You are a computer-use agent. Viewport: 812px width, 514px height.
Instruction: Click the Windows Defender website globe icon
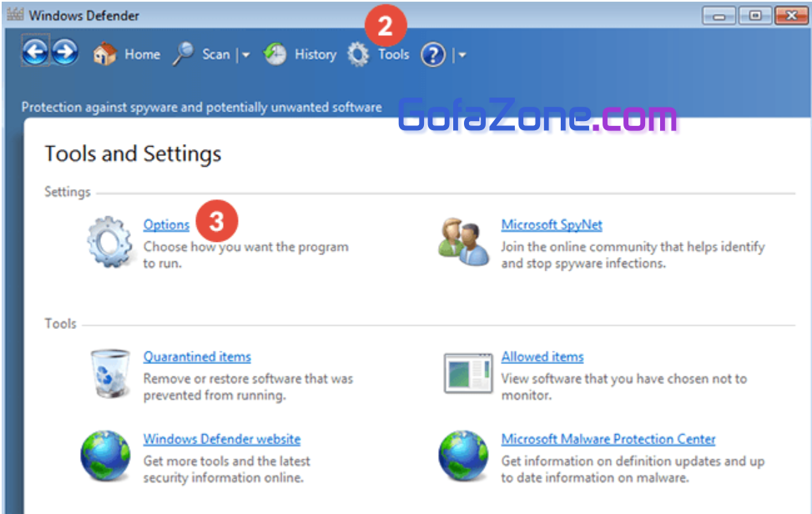[x=105, y=456]
